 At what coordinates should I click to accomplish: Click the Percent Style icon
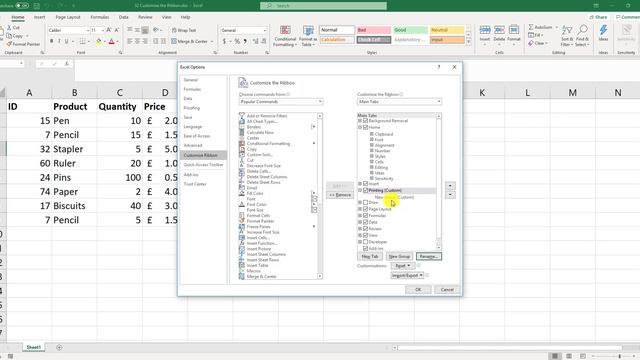[x=237, y=41]
